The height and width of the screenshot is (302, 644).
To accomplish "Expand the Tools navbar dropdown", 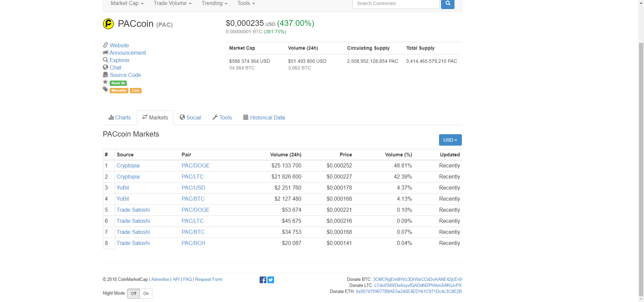I will tap(246, 3).
